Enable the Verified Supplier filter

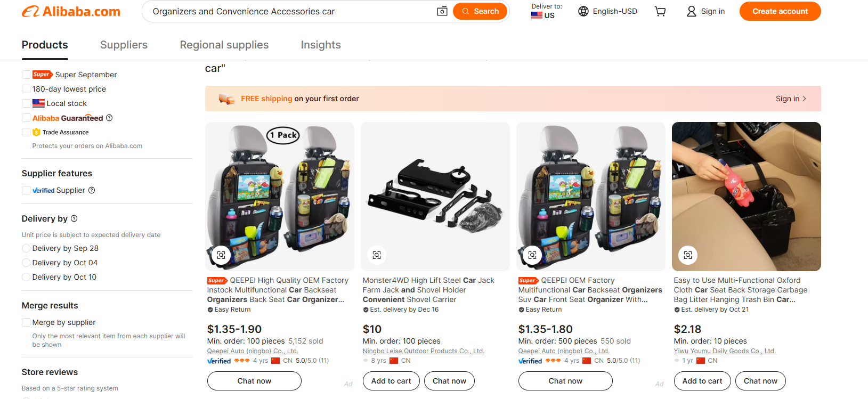point(26,190)
